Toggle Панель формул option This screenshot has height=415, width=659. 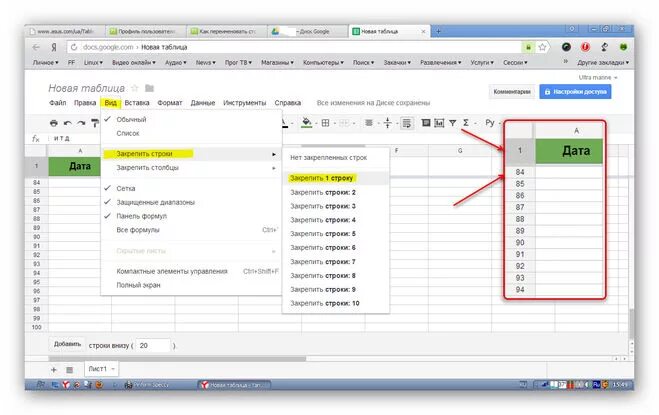(191, 216)
